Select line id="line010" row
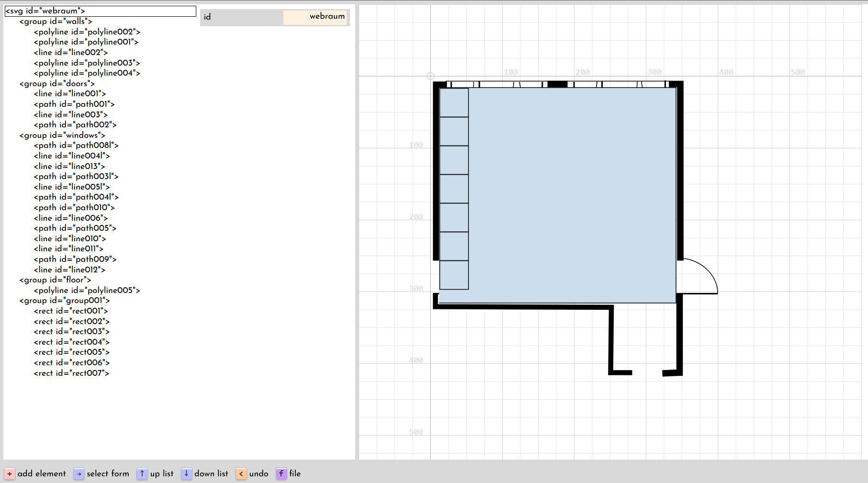This screenshot has width=868, height=483. [x=70, y=239]
